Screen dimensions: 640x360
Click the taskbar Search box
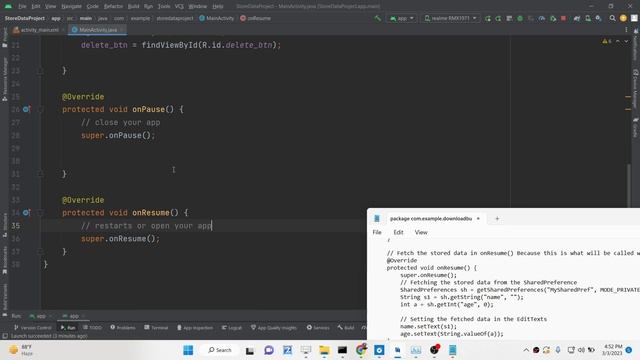pos(219,350)
